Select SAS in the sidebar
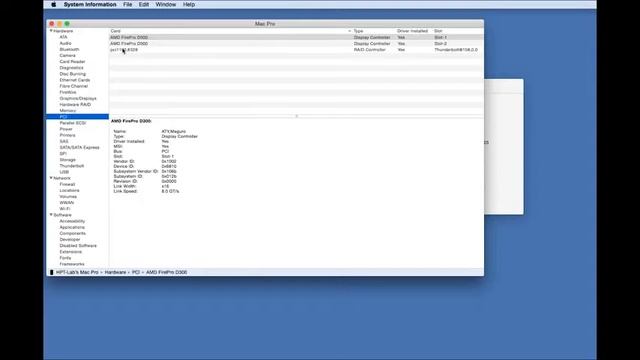640x360 pixels. 64,141
